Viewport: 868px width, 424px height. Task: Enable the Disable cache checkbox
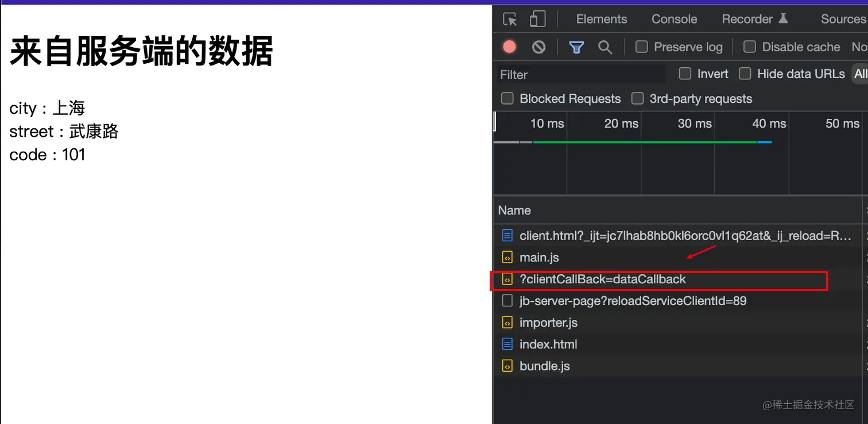pos(749,47)
